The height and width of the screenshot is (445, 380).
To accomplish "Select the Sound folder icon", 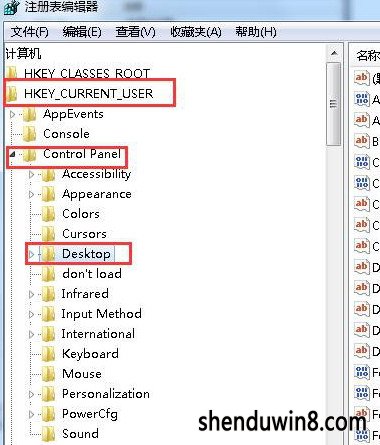I will tap(49, 434).
